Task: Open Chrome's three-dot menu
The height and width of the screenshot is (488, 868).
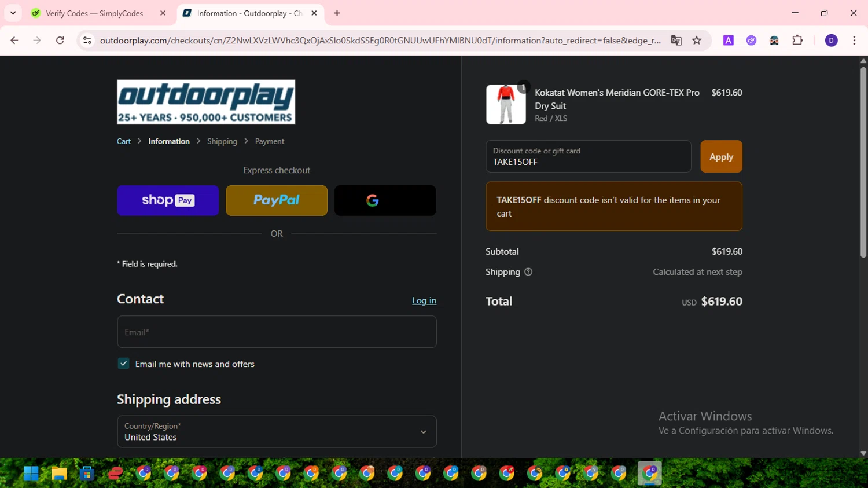Action: click(x=854, y=41)
